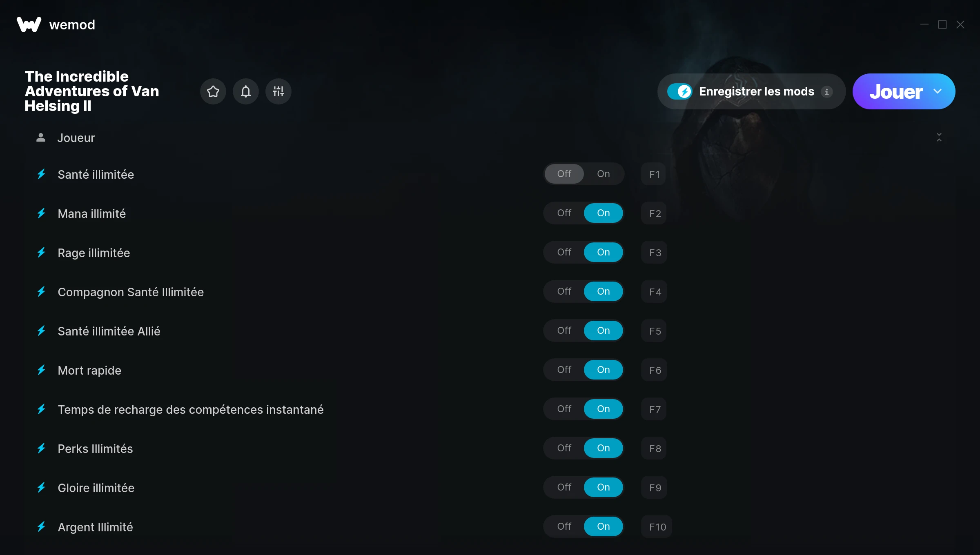Click the info icon beside Enregistrer les mods

coord(826,92)
